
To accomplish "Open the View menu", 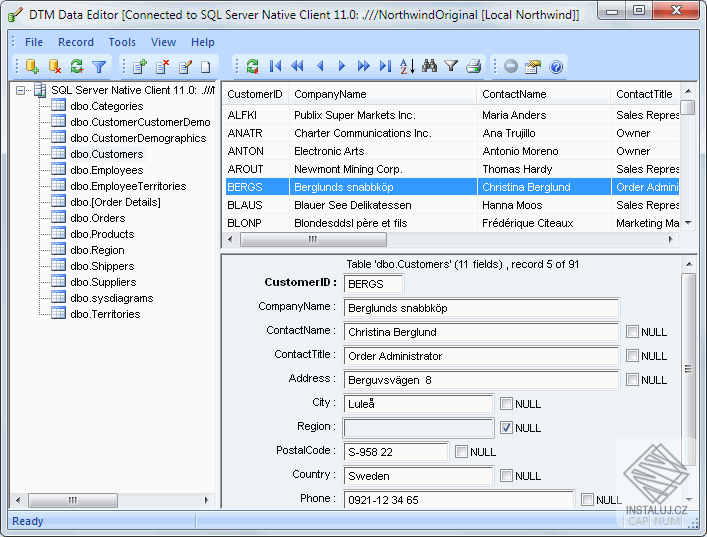I will coord(163,42).
